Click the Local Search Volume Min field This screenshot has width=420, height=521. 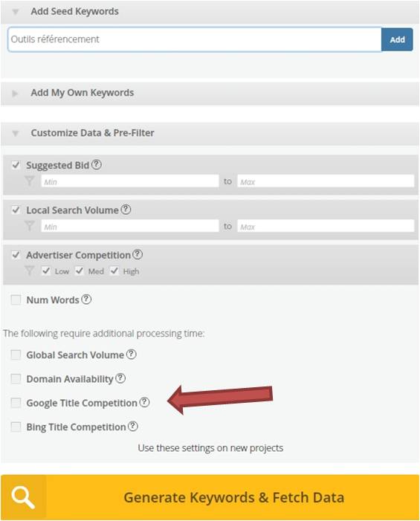click(130, 227)
